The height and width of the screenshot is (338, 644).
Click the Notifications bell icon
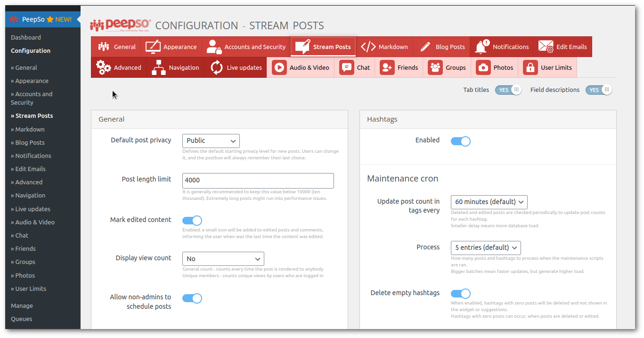click(481, 47)
